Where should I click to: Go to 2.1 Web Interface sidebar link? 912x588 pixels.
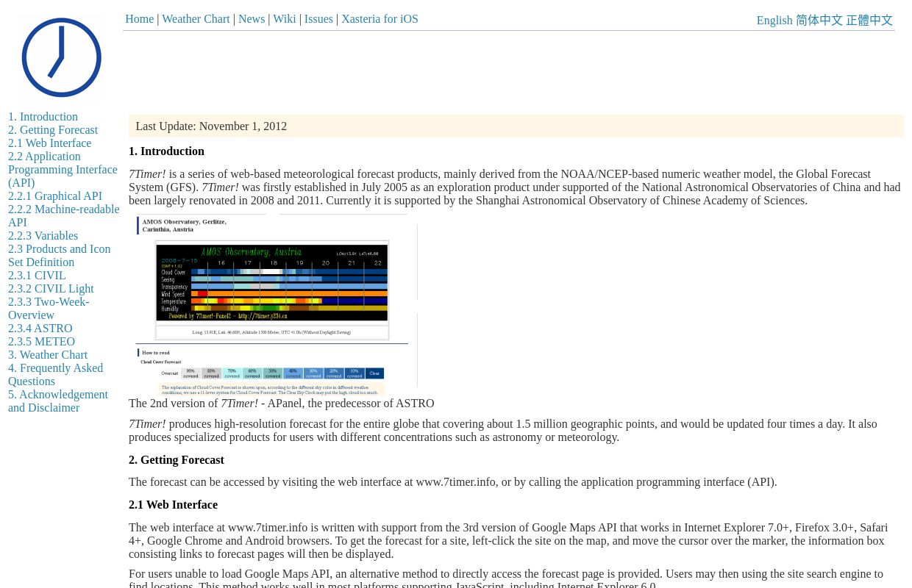point(50,143)
